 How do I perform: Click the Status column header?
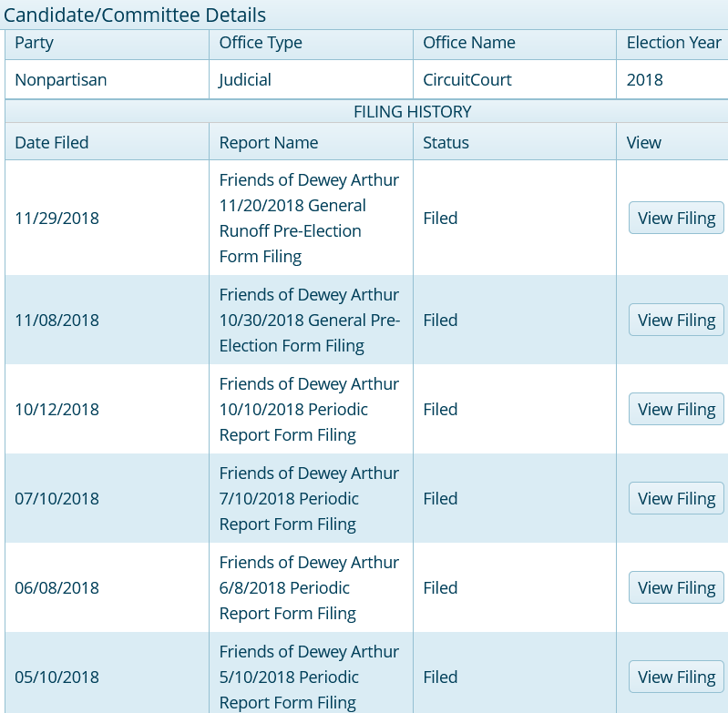(446, 142)
